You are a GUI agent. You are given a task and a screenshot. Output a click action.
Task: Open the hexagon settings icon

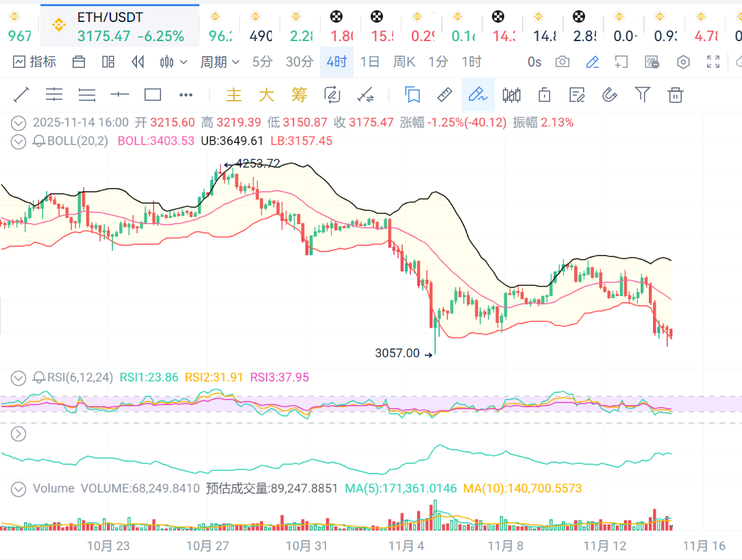point(683,62)
